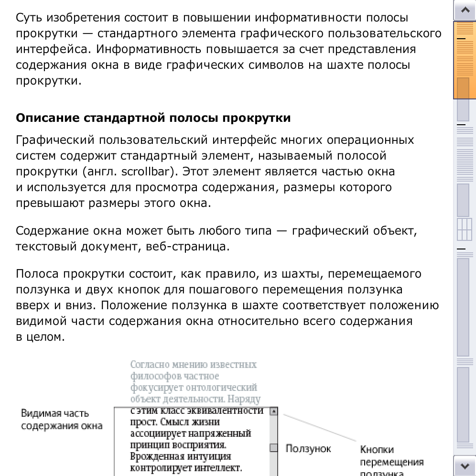Click heading "Описание стандартной полосы прокрутки"

coord(153,118)
